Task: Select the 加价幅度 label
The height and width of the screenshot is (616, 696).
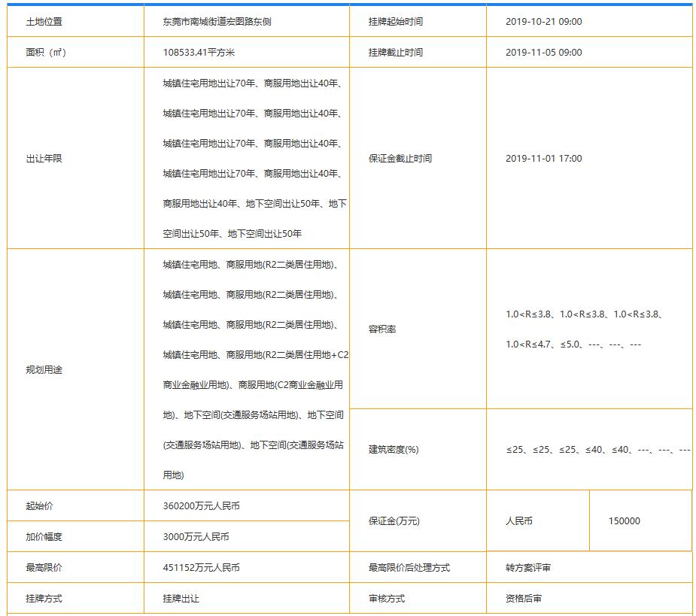Action: [x=44, y=536]
